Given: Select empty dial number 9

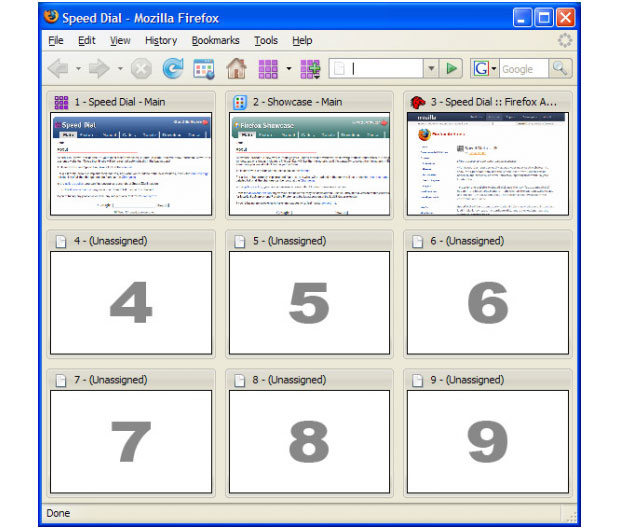Looking at the screenshot, I should 488,441.
